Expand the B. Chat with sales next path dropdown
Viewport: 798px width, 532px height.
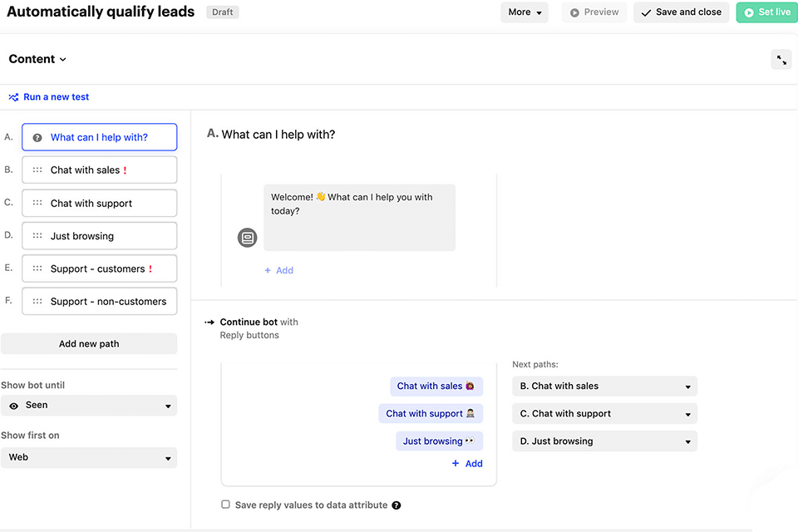(x=604, y=387)
